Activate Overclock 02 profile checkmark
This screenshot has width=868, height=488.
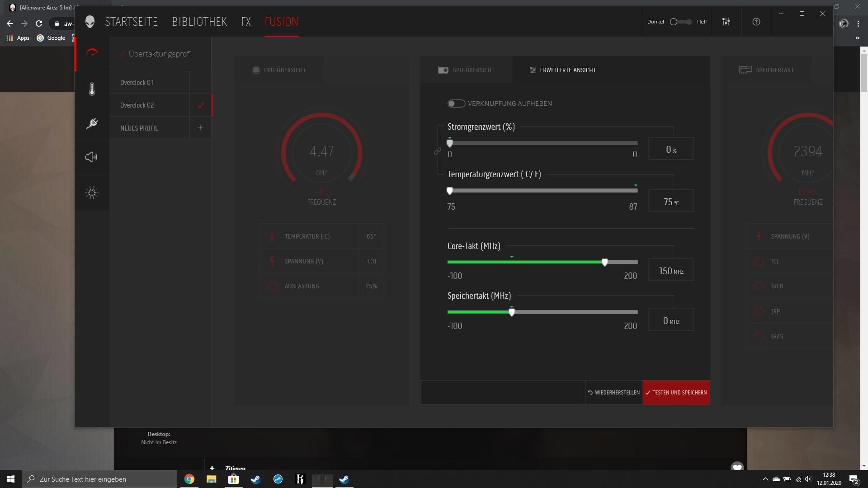click(x=200, y=105)
